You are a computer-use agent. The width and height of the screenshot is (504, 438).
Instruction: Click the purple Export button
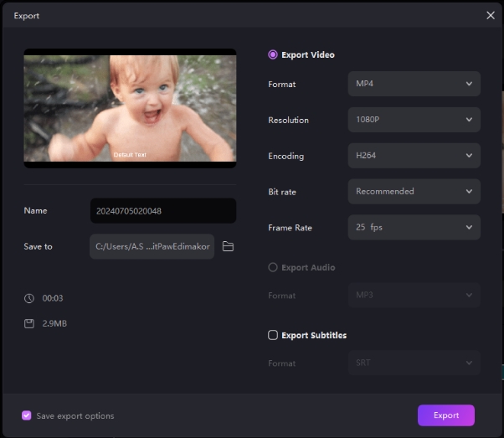pos(446,415)
